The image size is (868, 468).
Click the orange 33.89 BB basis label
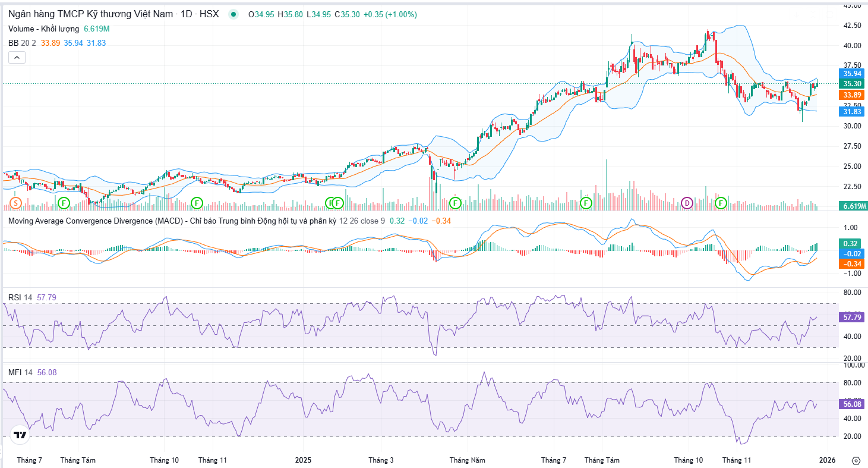click(853, 95)
